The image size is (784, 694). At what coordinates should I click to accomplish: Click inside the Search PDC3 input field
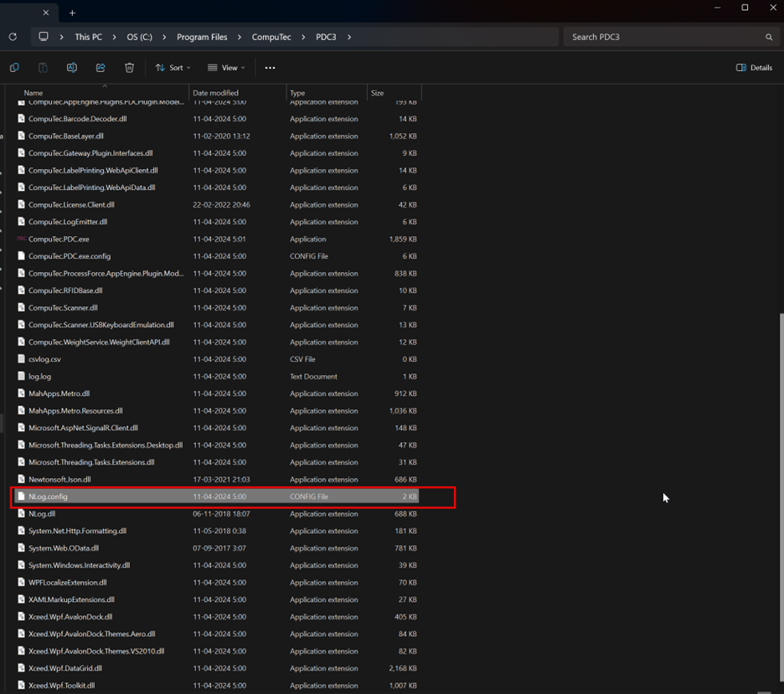click(x=662, y=37)
